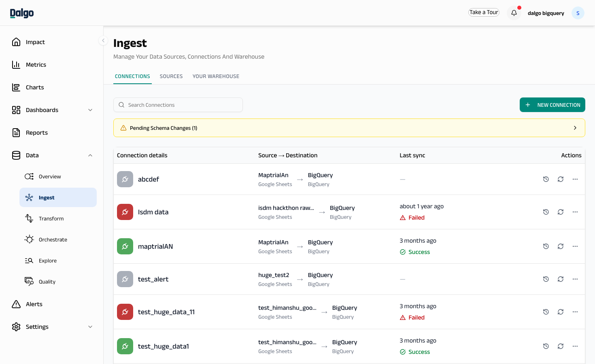
Task: View sync history for test_huge_data_11
Action: [x=546, y=312]
